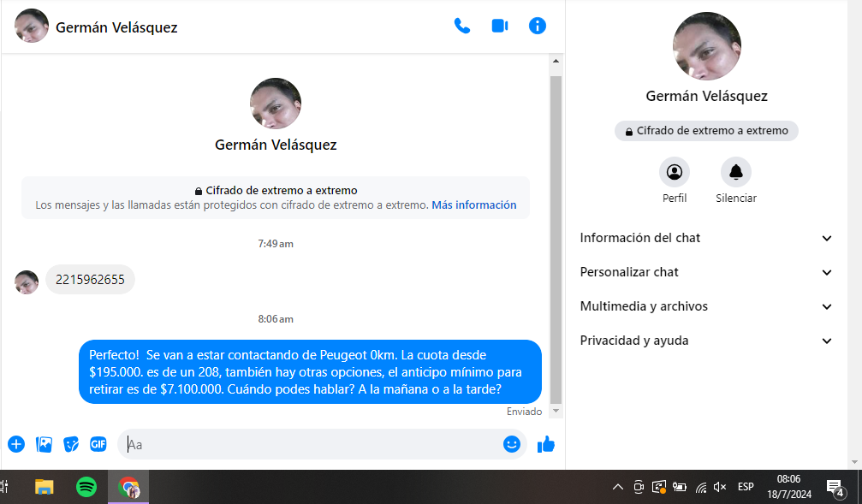Image resolution: width=862 pixels, height=504 pixels.
Task: Open the emoji picker in message box
Action: (x=512, y=444)
